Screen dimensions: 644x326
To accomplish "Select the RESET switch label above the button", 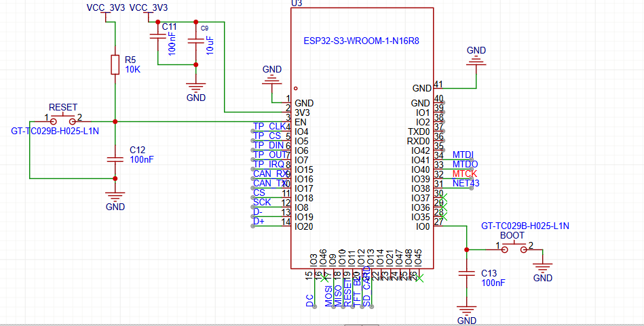I will click(x=63, y=108).
